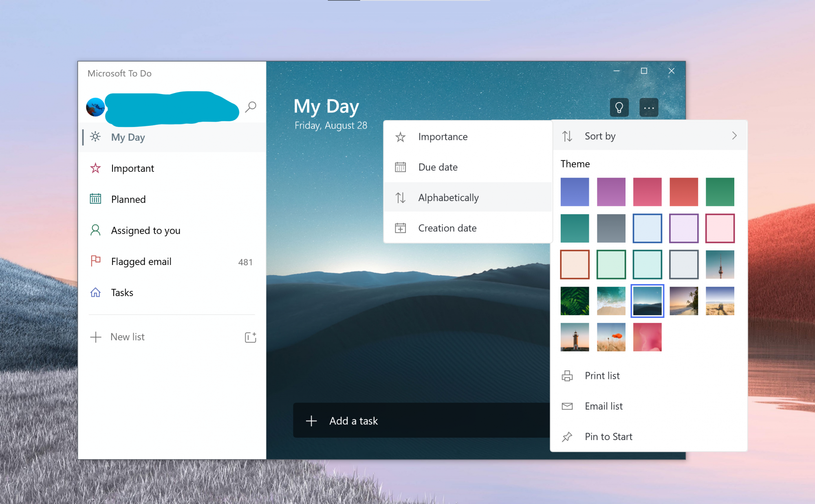Select the lighthouse photo theme
The image size is (815, 504).
click(x=575, y=337)
